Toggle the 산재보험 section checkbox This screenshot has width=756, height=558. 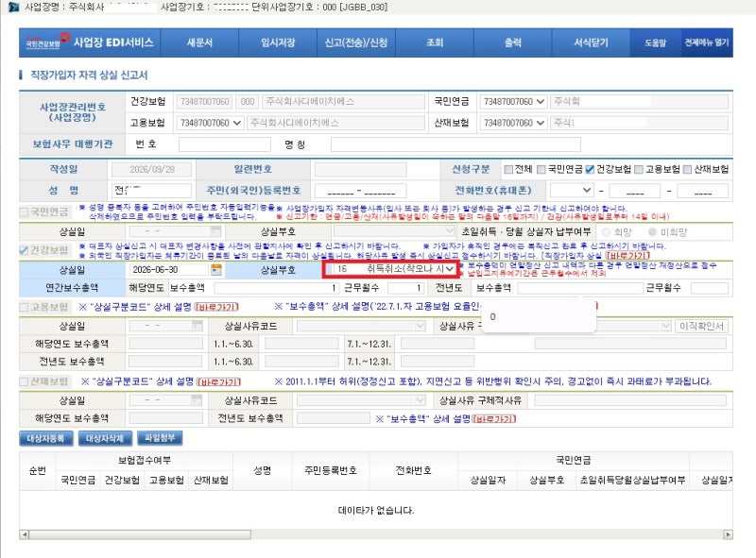click(x=24, y=381)
